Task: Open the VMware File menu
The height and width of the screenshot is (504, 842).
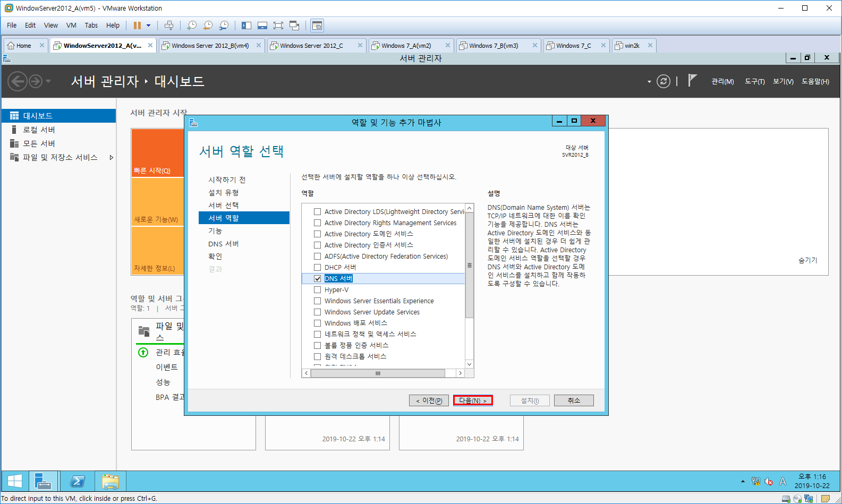Action: coord(12,25)
